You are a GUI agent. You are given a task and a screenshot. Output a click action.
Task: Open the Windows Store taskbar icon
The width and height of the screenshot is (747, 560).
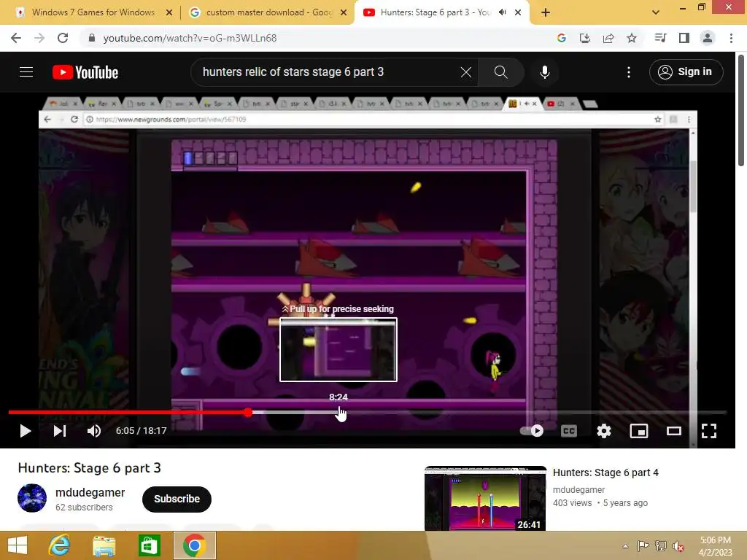(x=149, y=545)
